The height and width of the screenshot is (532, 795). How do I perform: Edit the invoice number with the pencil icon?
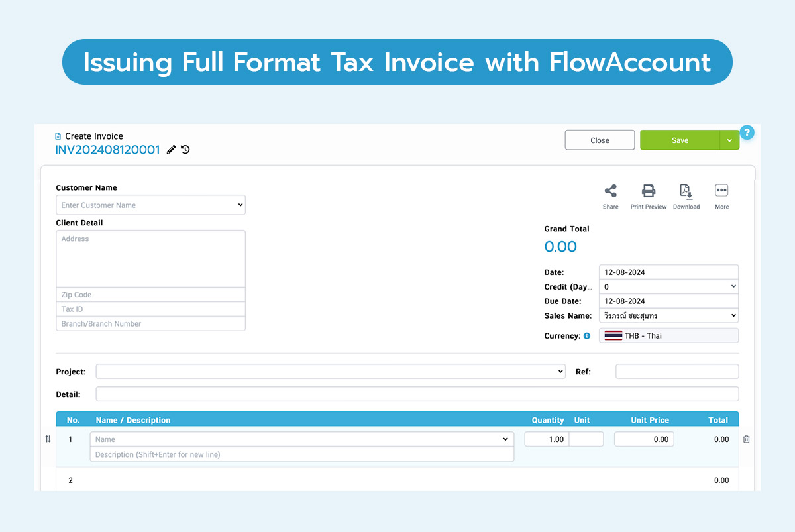pos(171,150)
